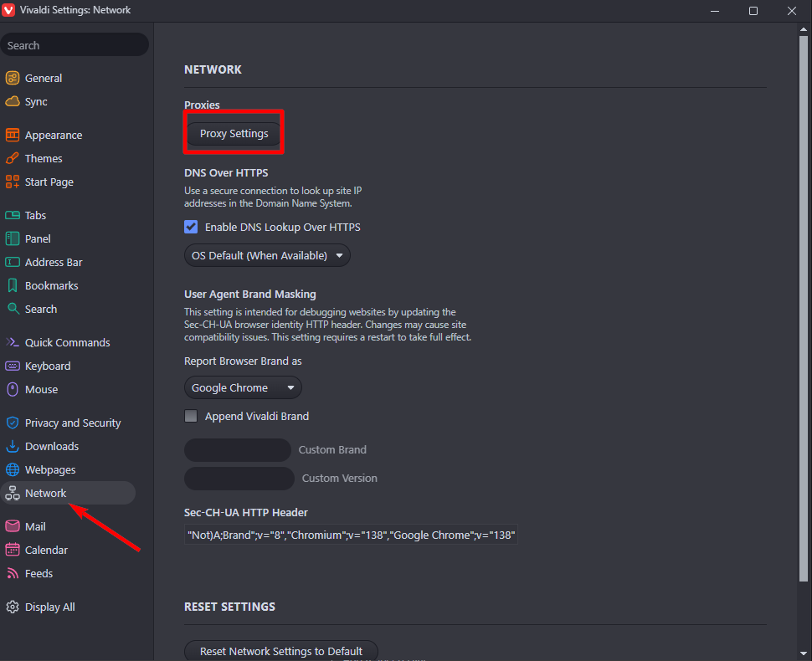Go to the Quick Commands settings section
The image size is (812, 661).
click(x=67, y=342)
